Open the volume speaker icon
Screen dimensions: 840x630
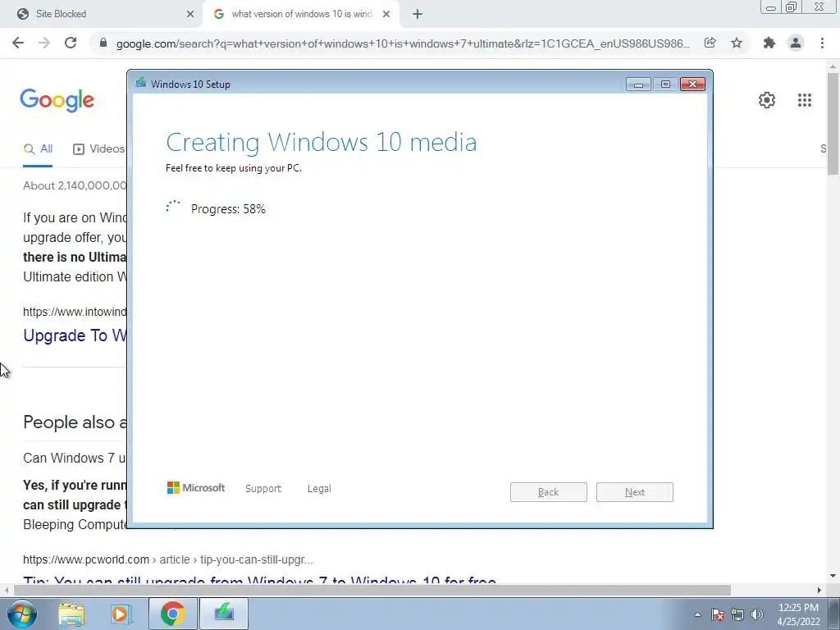[x=756, y=614]
